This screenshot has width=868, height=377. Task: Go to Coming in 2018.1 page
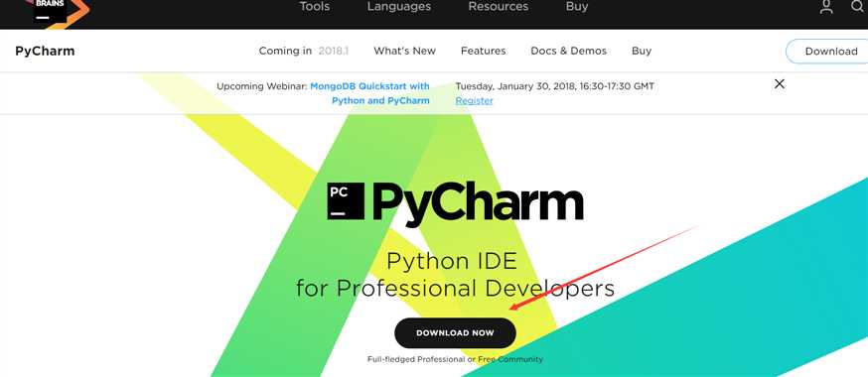(x=304, y=51)
